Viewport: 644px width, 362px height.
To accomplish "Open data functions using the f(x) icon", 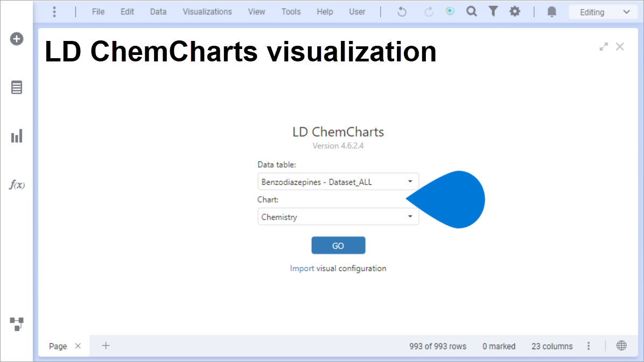I will tap(17, 185).
